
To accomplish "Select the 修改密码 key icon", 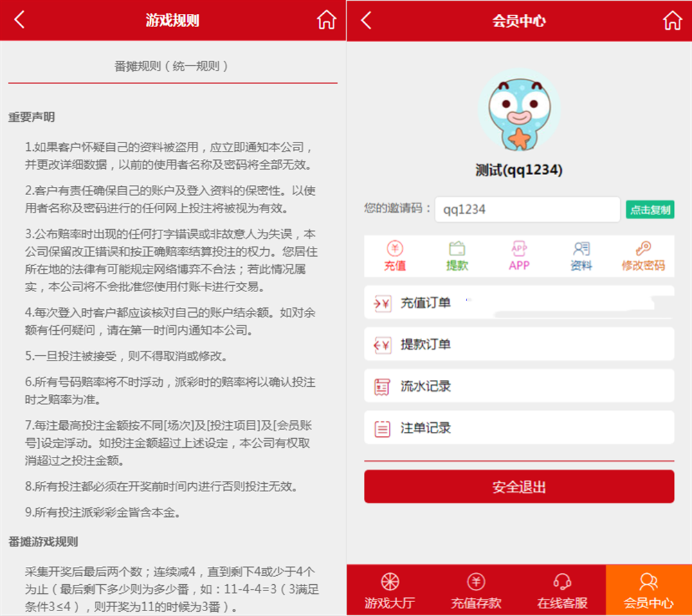I will point(643,256).
